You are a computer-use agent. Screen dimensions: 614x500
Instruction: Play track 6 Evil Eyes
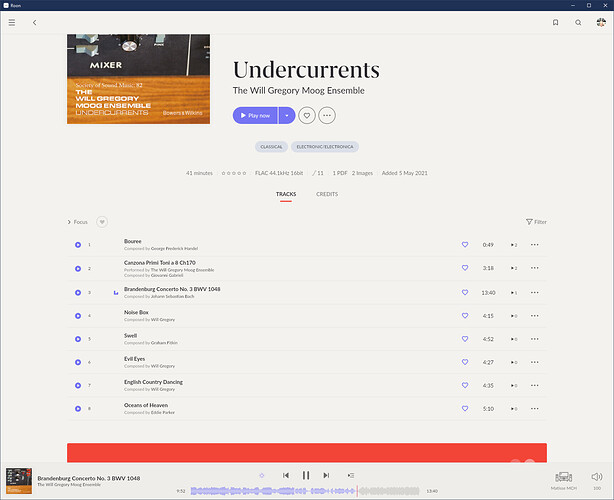point(78,362)
